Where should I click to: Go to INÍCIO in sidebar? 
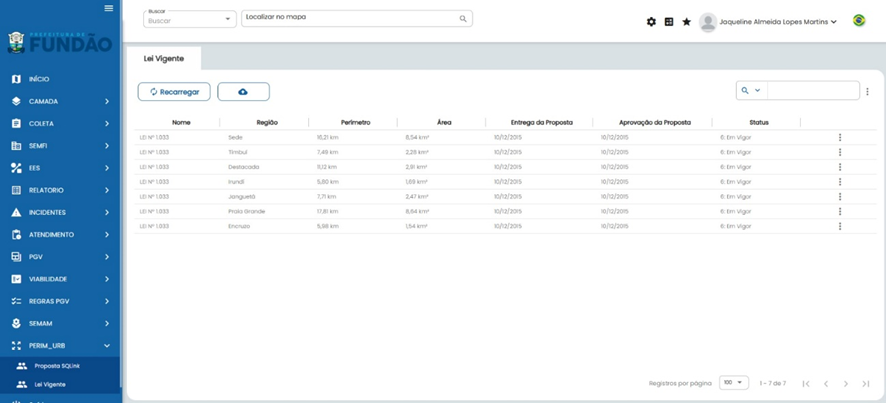click(40, 79)
